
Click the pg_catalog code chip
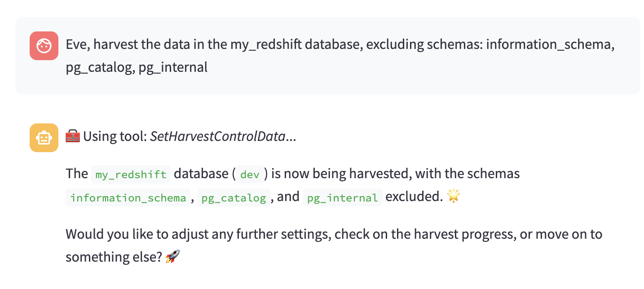point(234,197)
